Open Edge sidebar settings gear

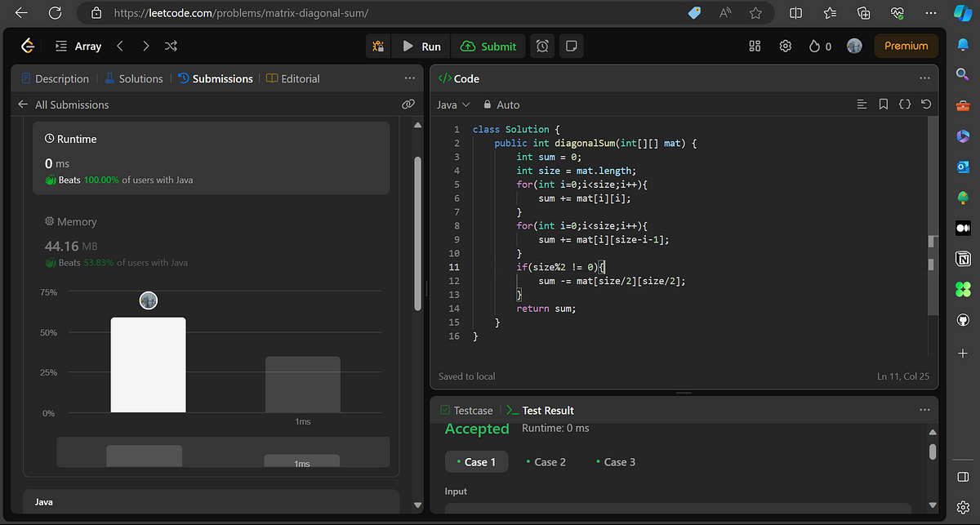tap(963, 507)
